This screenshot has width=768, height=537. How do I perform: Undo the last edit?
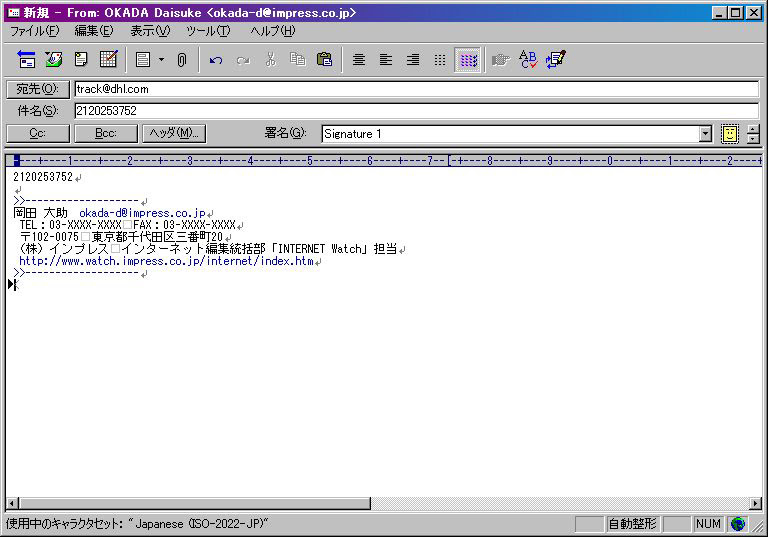pos(216,60)
